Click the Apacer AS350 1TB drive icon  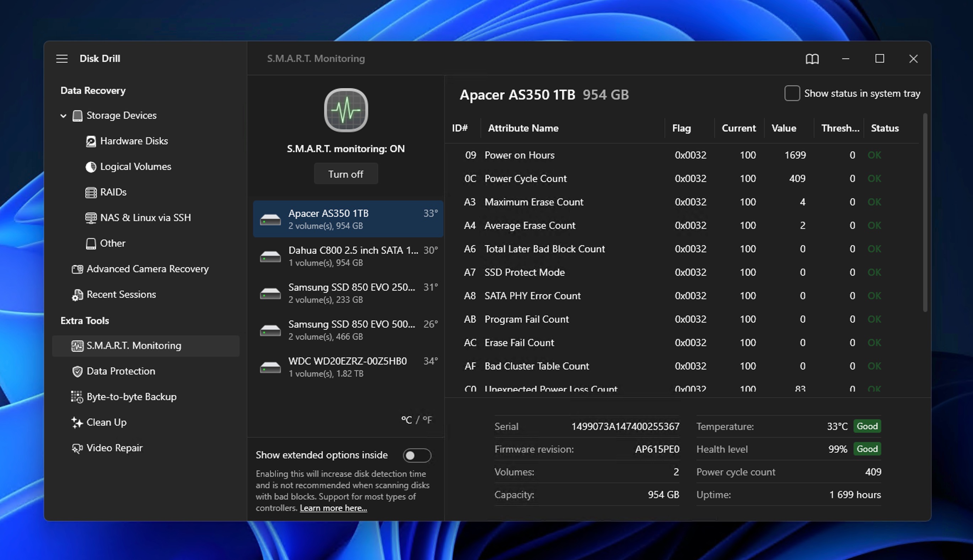[x=270, y=219]
